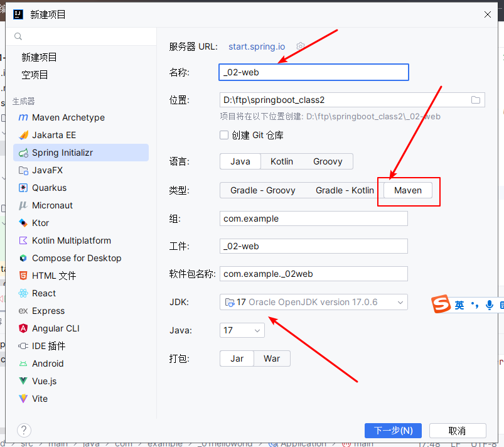Image resolution: width=504 pixels, height=447 pixels.
Task: Click the Jakarta EE feather icon
Action: (x=23, y=135)
